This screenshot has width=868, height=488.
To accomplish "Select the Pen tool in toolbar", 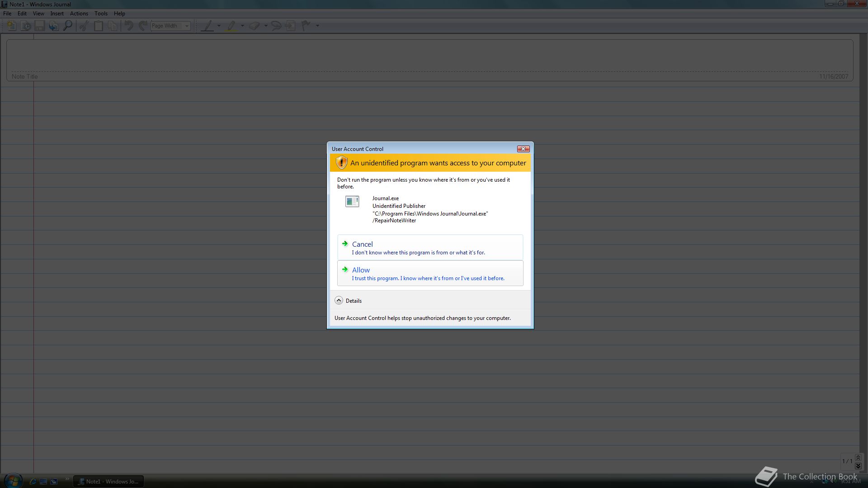I will tap(208, 26).
